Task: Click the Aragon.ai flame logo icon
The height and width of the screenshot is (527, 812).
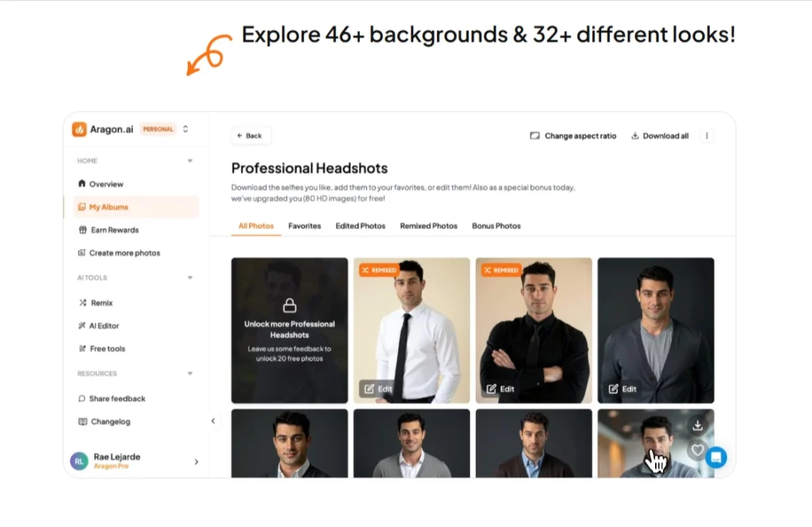Action: 79,129
